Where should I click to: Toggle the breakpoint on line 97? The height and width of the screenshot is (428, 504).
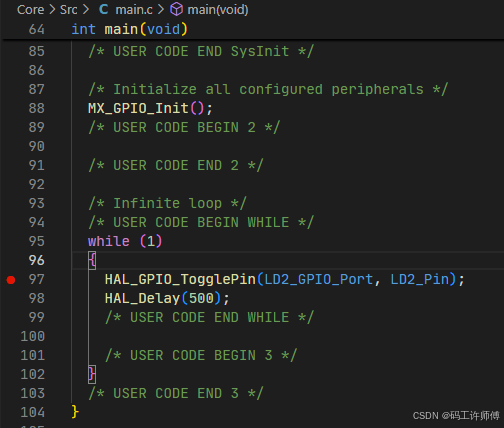tap(11, 280)
